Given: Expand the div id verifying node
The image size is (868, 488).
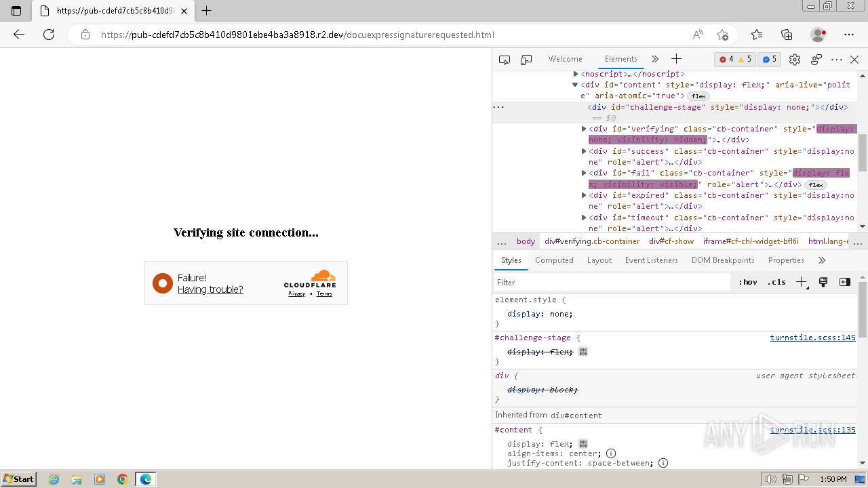Looking at the screenshot, I should click(x=584, y=129).
